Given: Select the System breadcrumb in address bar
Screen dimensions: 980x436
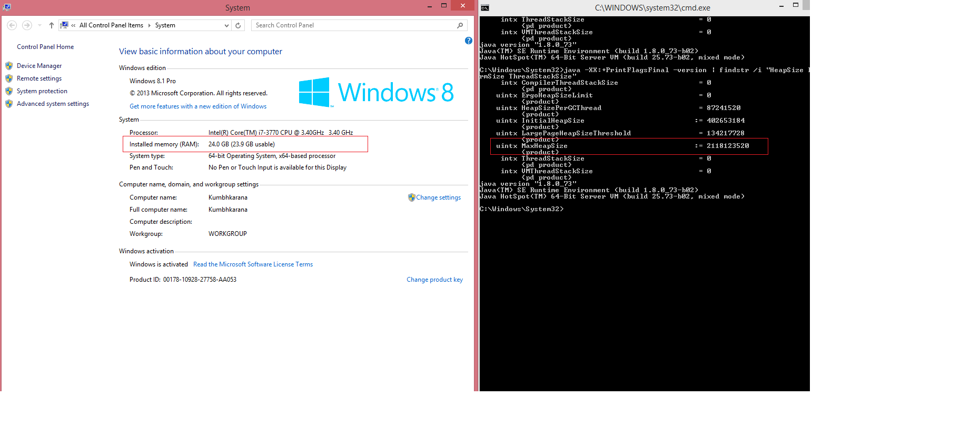Looking at the screenshot, I should tap(165, 25).
